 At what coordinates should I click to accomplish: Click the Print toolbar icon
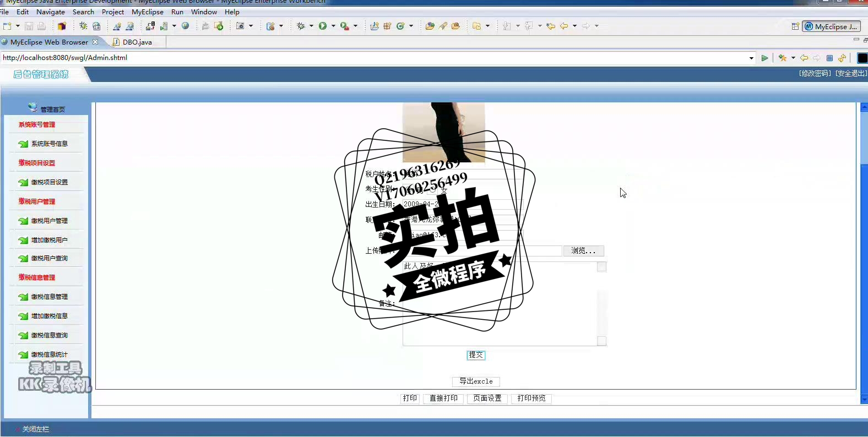coord(41,26)
